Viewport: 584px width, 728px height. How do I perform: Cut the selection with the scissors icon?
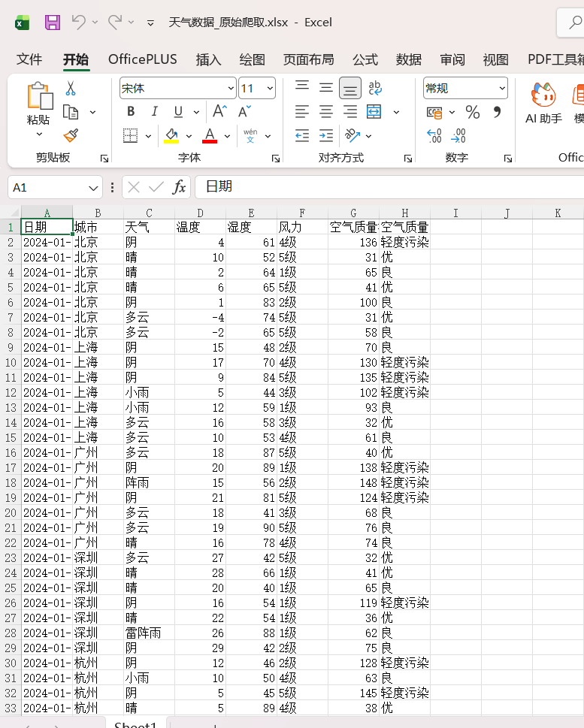(71, 88)
